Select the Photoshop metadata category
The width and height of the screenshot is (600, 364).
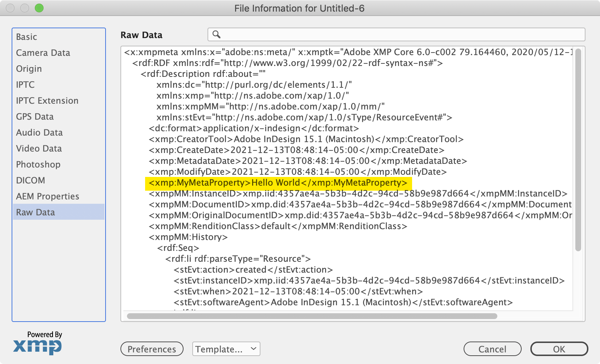(x=38, y=164)
